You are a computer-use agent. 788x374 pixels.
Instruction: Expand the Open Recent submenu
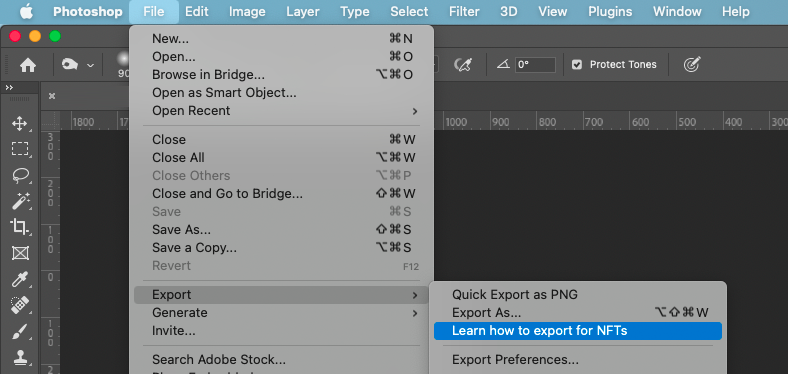(x=281, y=111)
